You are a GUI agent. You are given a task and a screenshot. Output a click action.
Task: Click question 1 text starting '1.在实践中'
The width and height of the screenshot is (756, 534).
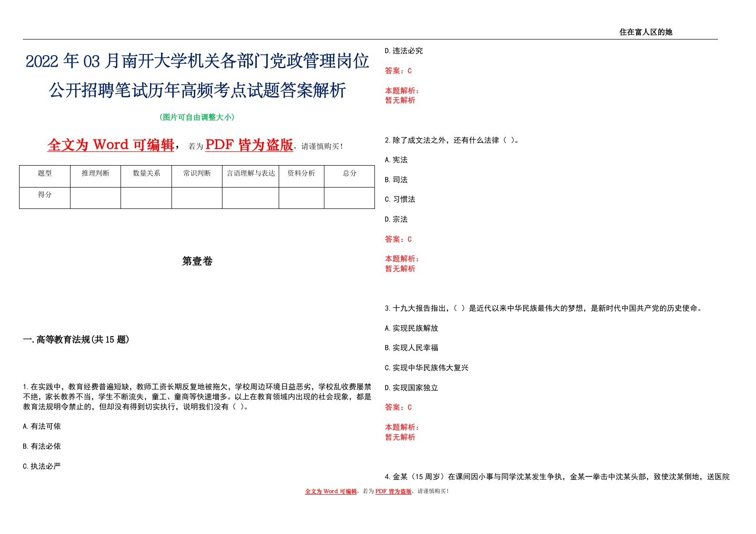click(x=197, y=396)
